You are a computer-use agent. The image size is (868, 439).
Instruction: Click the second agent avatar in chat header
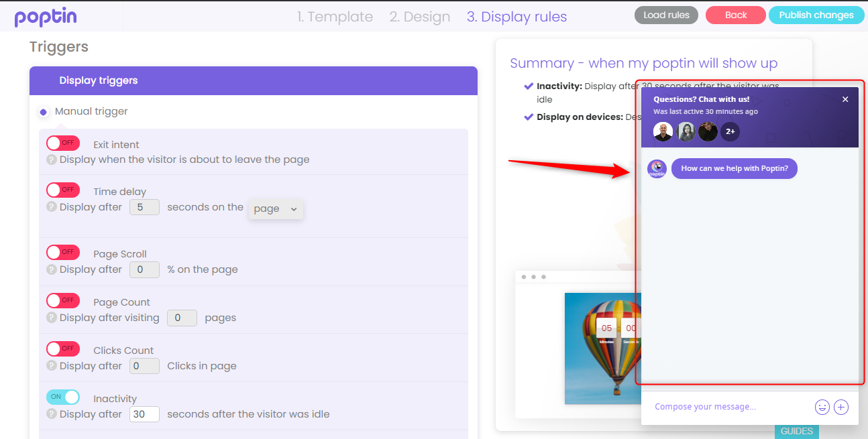point(686,131)
